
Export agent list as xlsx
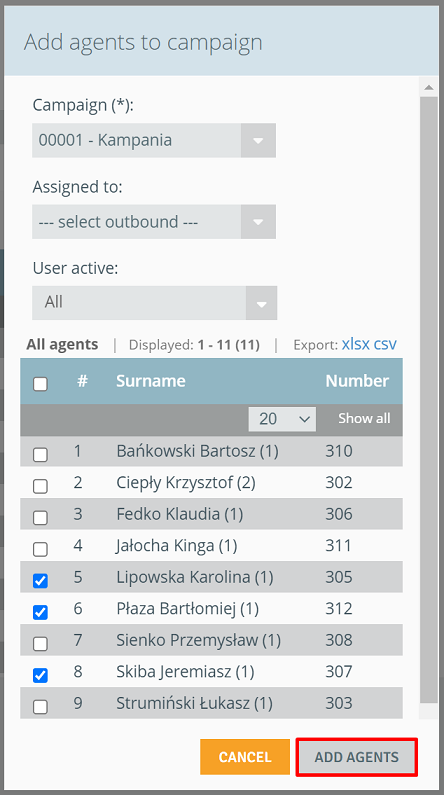click(x=356, y=344)
